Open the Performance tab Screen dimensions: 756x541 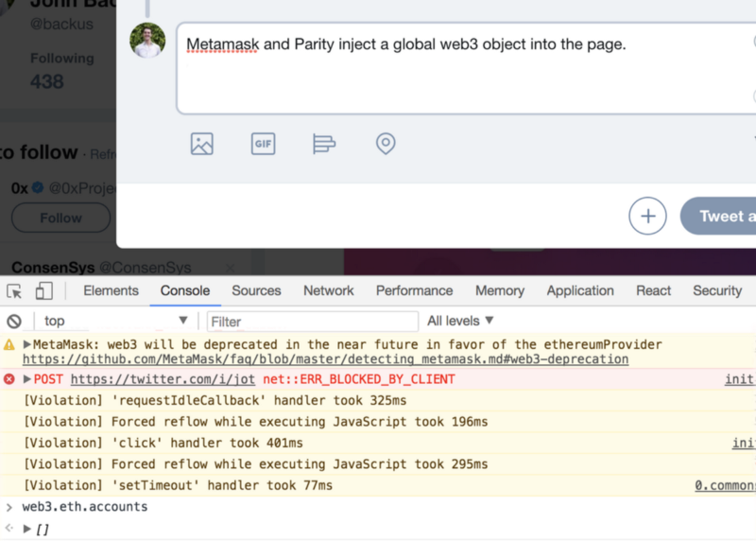pyautogui.click(x=414, y=291)
